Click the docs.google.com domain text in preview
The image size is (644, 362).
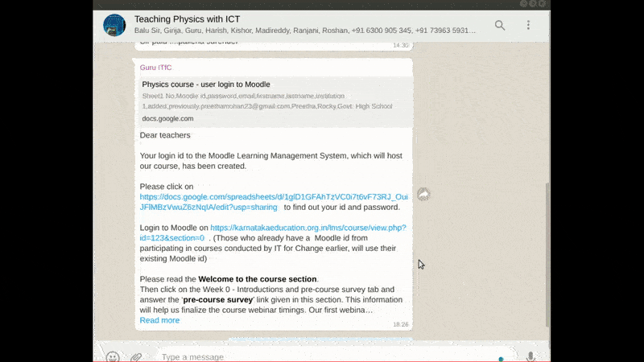(167, 118)
